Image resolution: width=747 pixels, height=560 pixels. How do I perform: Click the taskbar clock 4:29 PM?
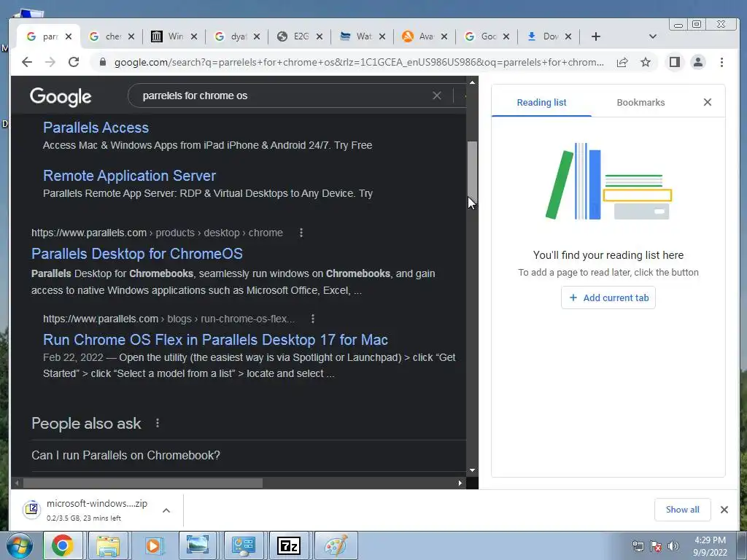(710, 546)
